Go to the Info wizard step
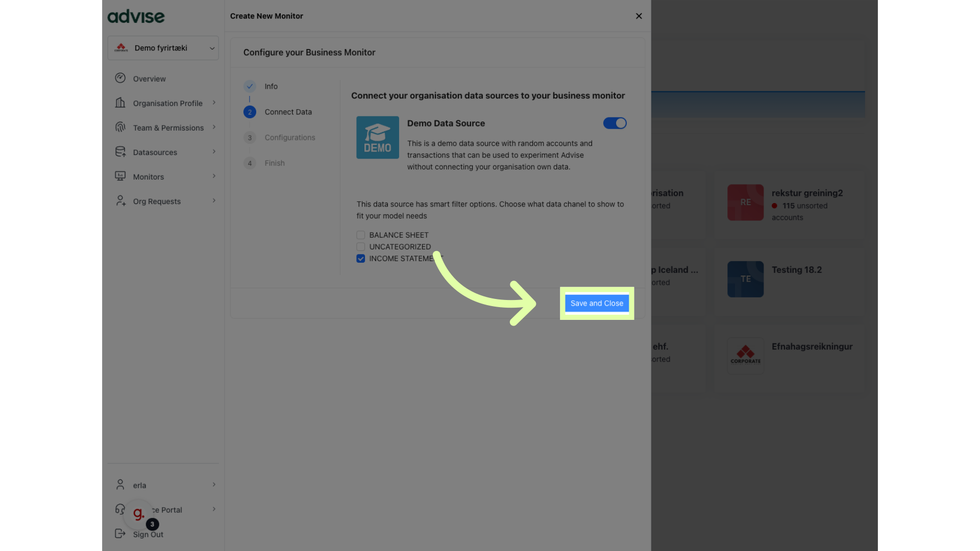The height and width of the screenshot is (551, 980). [271, 86]
